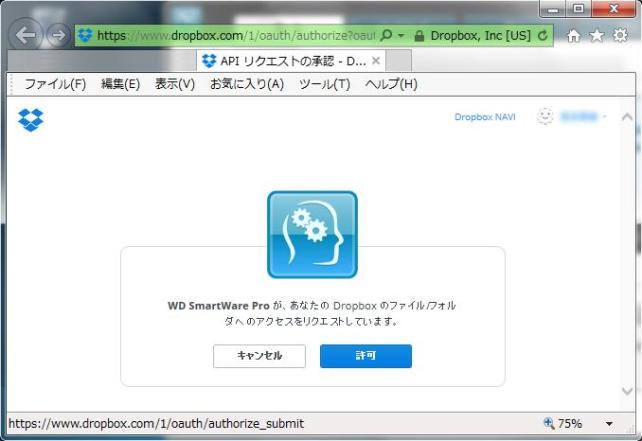The height and width of the screenshot is (441, 642).
Task: Open the 編集(E) menu
Action: click(120, 84)
